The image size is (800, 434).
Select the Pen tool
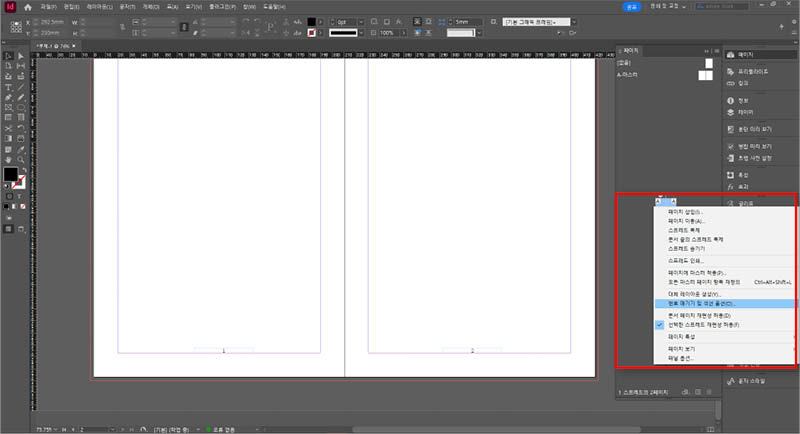pyautogui.click(x=9, y=97)
